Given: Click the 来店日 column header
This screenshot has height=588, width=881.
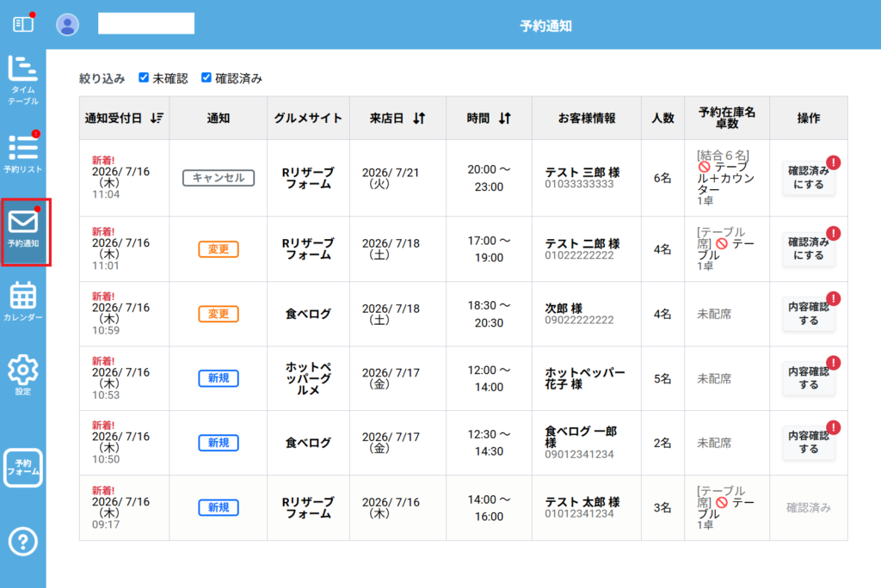Looking at the screenshot, I should tap(397, 118).
